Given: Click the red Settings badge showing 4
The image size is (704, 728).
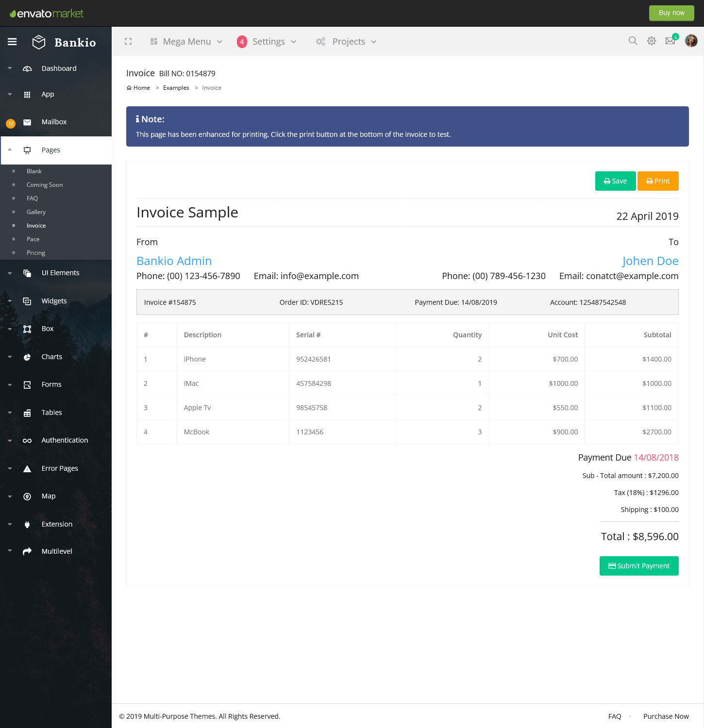Looking at the screenshot, I should [242, 42].
